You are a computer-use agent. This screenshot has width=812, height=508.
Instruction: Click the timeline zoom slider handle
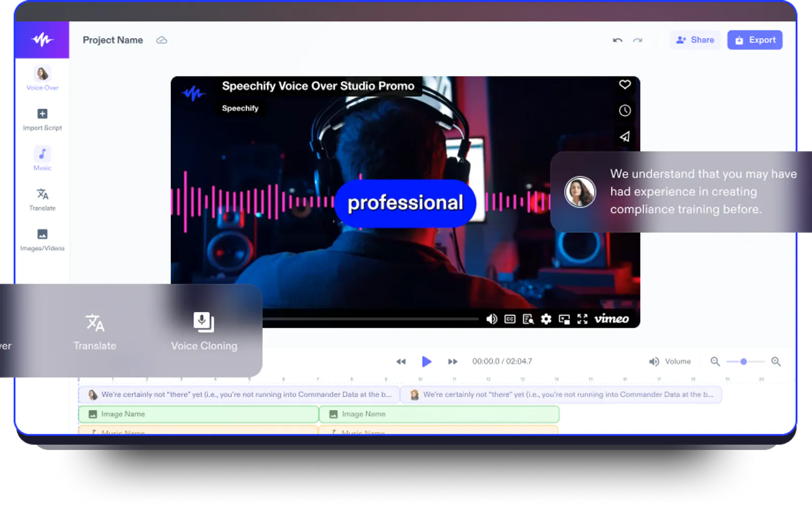point(743,362)
